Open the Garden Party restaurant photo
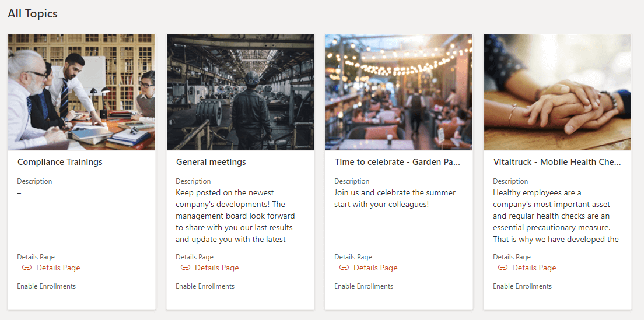Image resolution: width=644 pixels, height=320 pixels. click(x=399, y=92)
